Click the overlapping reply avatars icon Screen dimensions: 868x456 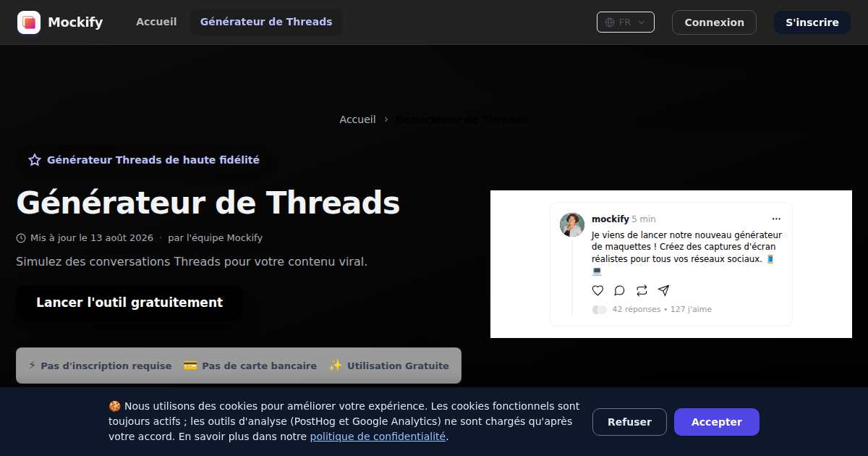point(600,309)
